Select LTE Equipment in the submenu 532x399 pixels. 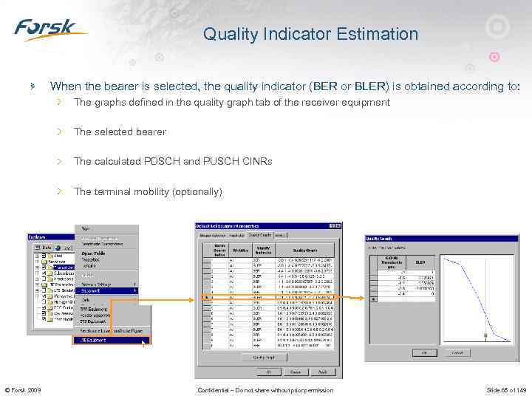[x=112, y=341]
